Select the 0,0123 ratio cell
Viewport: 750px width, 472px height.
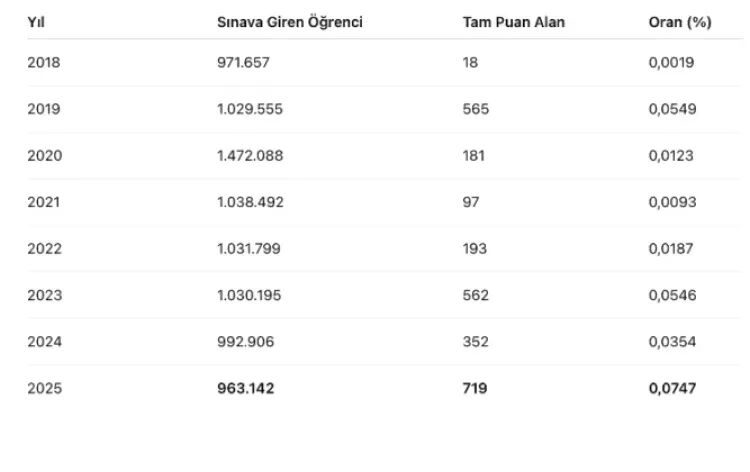tap(671, 156)
